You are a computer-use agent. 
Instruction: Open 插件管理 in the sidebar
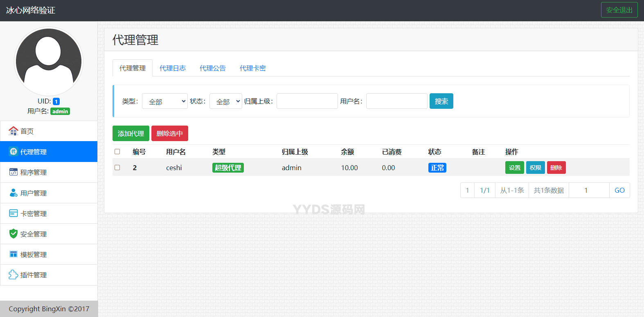point(49,275)
